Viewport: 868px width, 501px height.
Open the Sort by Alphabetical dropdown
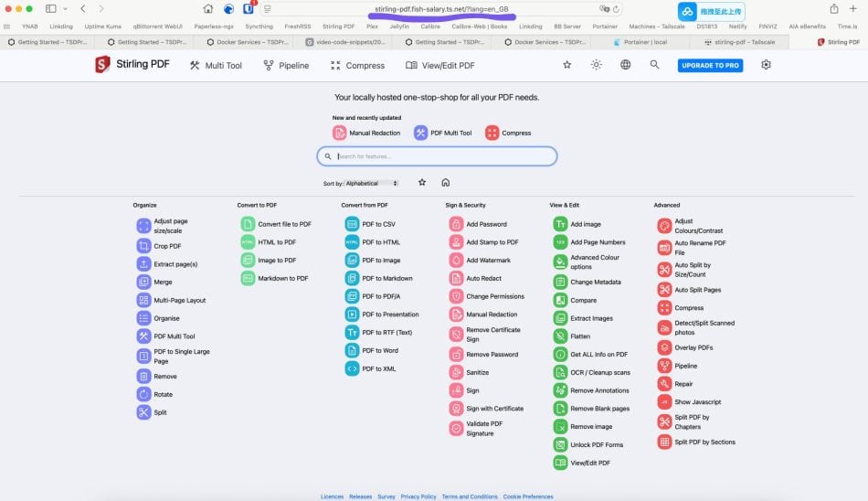pyautogui.click(x=372, y=184)
